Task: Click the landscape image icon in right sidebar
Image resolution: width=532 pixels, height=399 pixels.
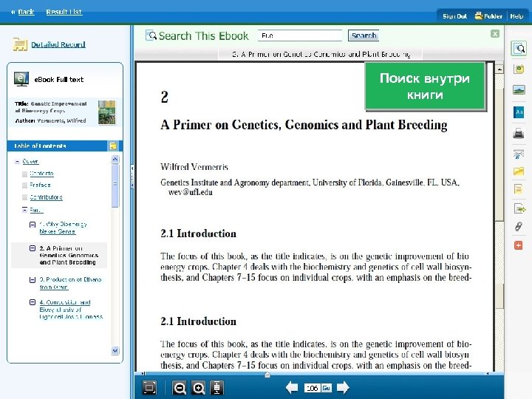Action: (519, 90)
